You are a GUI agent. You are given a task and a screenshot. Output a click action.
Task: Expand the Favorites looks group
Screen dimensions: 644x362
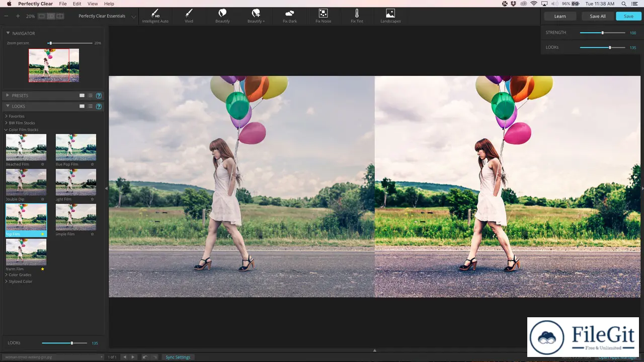point(6,116)
